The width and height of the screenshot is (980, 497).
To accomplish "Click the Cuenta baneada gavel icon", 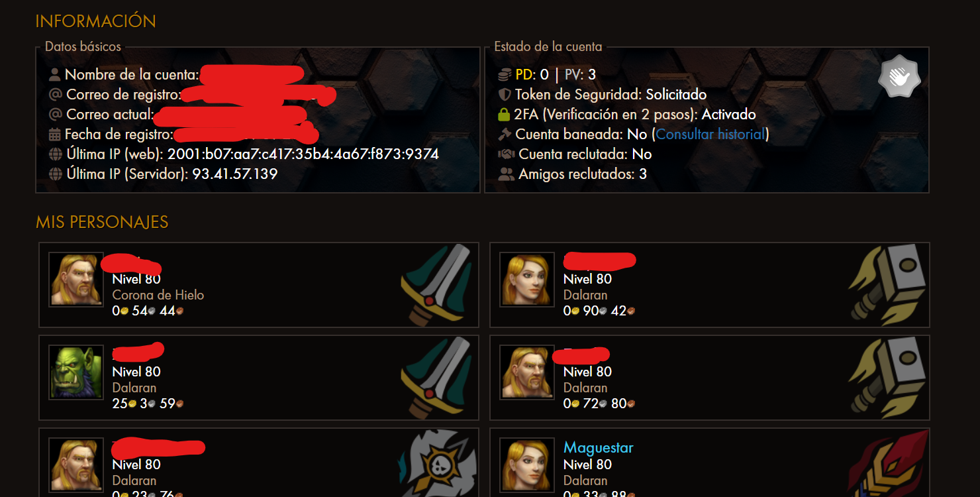I will [505, 135].
